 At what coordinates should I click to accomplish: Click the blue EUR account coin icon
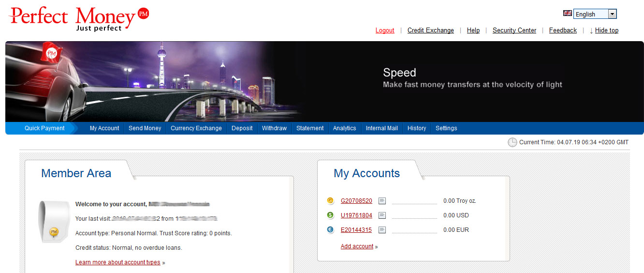pyautogui.click(x=330, y=230)
